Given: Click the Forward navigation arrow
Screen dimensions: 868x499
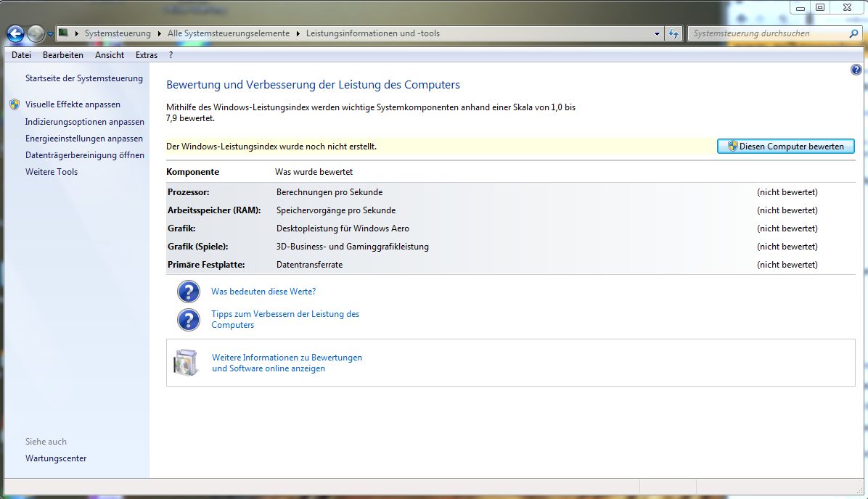Looking at the screenshot, I should point(36,34).
